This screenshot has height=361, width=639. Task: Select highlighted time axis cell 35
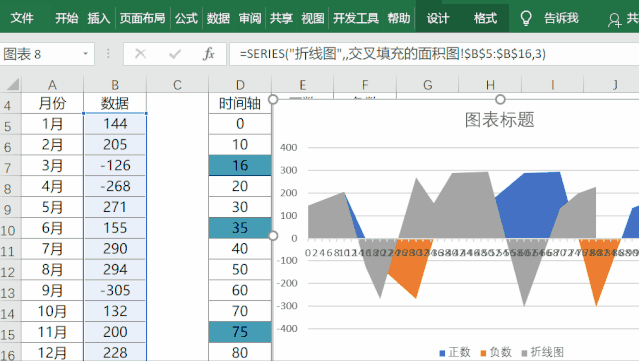tap(240, 228)
